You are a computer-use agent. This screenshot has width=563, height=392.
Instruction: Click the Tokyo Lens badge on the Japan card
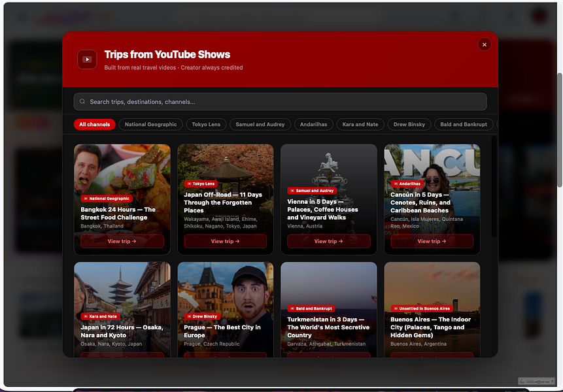[x=201, y=184]
